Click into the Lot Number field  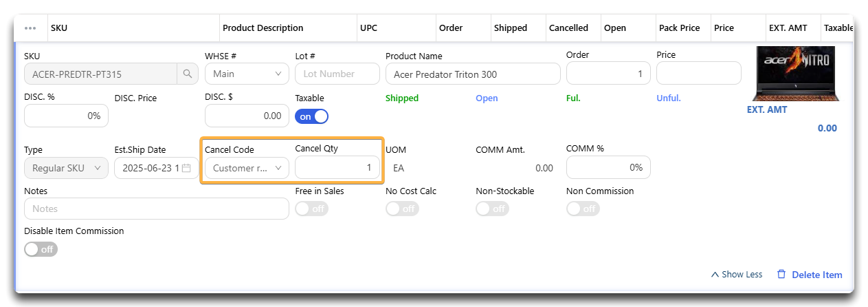[337, 74]
